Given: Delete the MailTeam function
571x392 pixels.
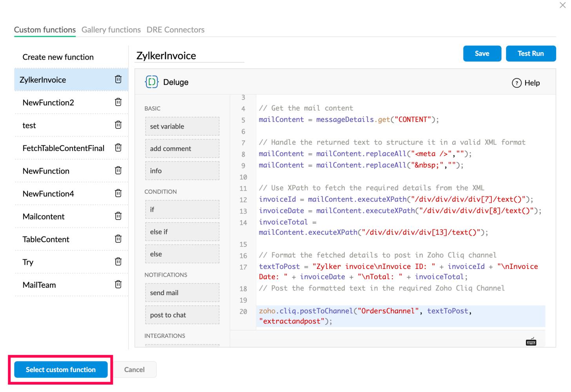Looking at the screenshot, I should tap(118, 284).
